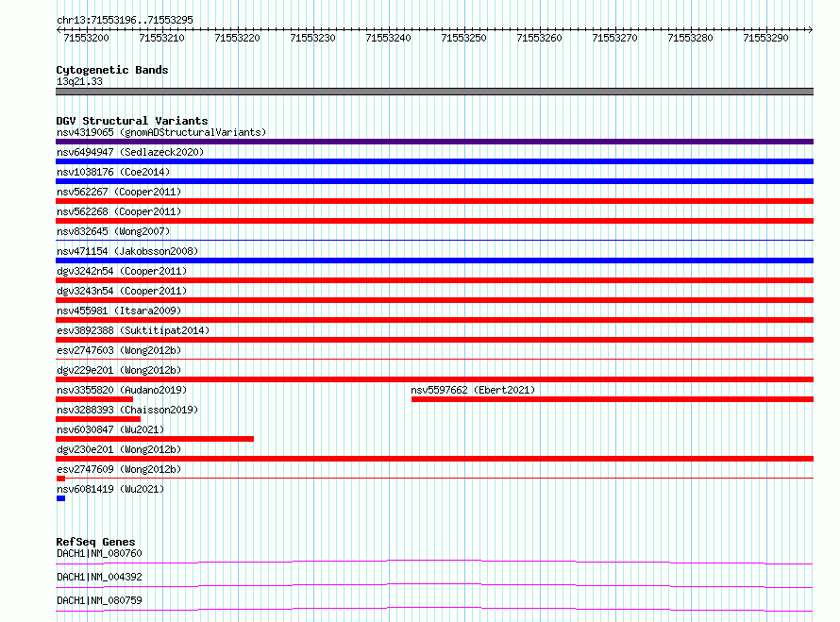Open variant esv2747603 (Wong2012b)
Image resolution: width=840 pixels, height=622 pixels.
point(119,350)
